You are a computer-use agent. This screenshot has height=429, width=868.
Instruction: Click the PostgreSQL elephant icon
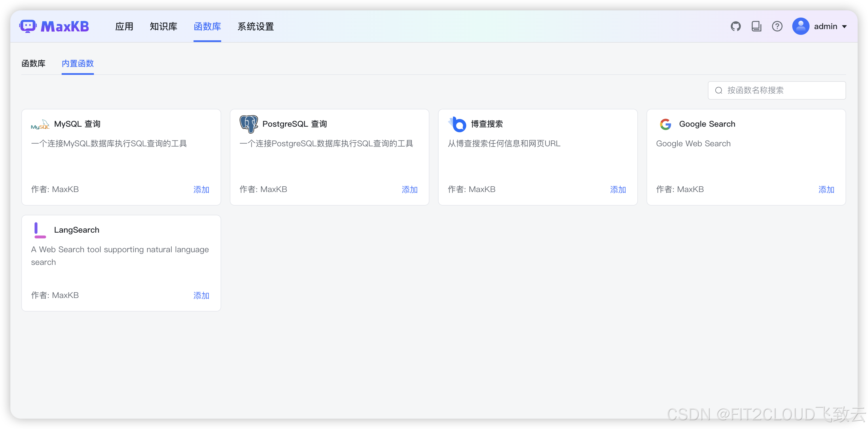(x=249, y=124)
